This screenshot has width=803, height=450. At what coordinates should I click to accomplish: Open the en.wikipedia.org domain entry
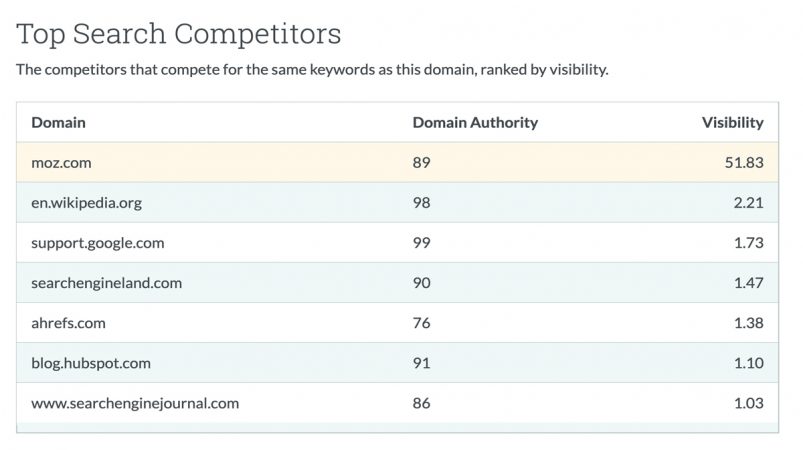[x=87, y=203]
